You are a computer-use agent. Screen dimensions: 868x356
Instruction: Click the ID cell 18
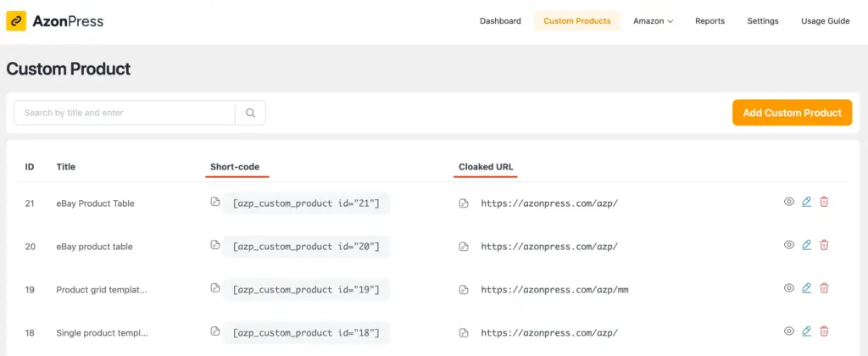30,333
